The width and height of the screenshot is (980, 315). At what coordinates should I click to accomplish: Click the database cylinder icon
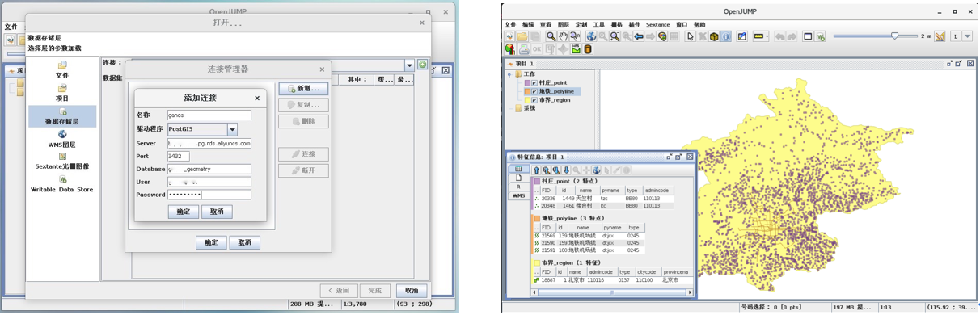point(588,49)
